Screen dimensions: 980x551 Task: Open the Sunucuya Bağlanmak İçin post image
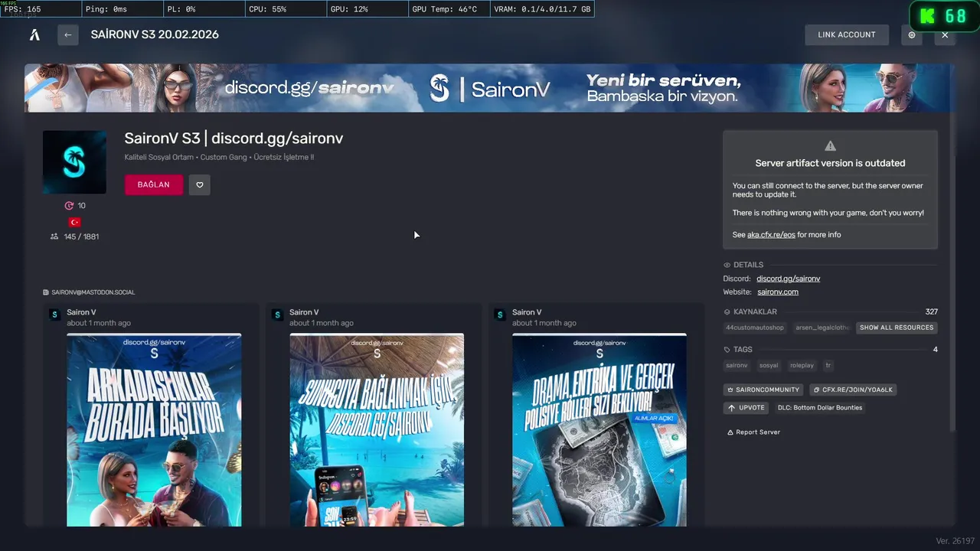[377, 429]
